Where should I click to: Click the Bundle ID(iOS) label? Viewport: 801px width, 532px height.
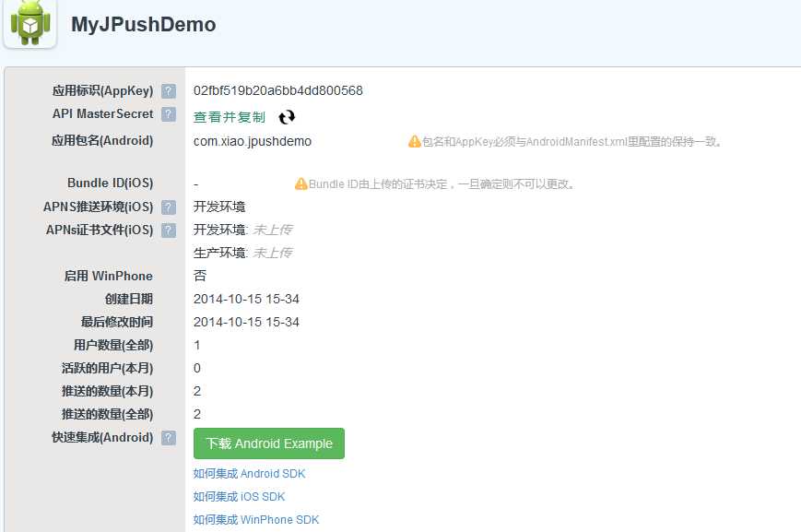coord(111,183)
